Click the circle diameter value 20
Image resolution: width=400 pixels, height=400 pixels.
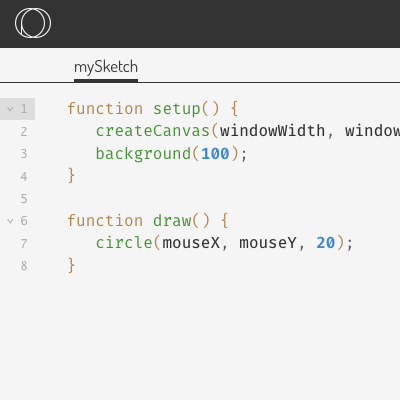coord(326,243)
